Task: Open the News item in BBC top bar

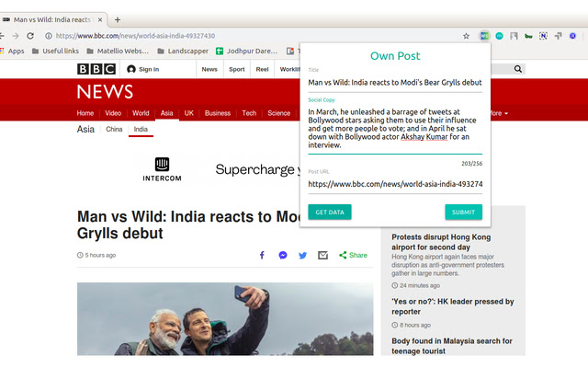Action: 209,69
